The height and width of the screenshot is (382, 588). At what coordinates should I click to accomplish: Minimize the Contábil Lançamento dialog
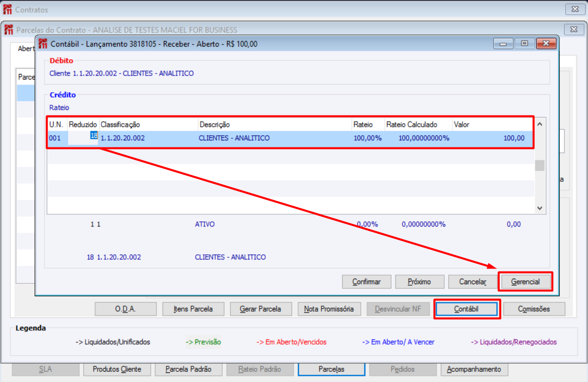503,44
